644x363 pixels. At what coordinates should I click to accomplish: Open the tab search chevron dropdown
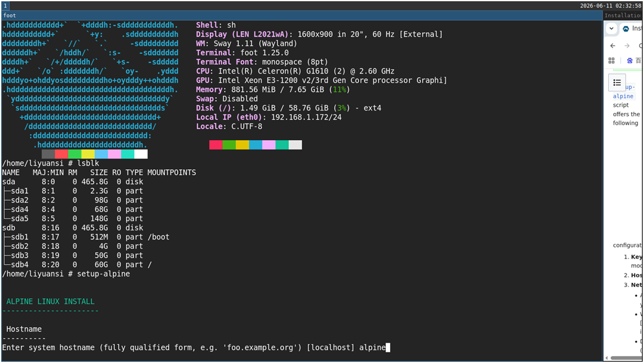click(611, 29)
